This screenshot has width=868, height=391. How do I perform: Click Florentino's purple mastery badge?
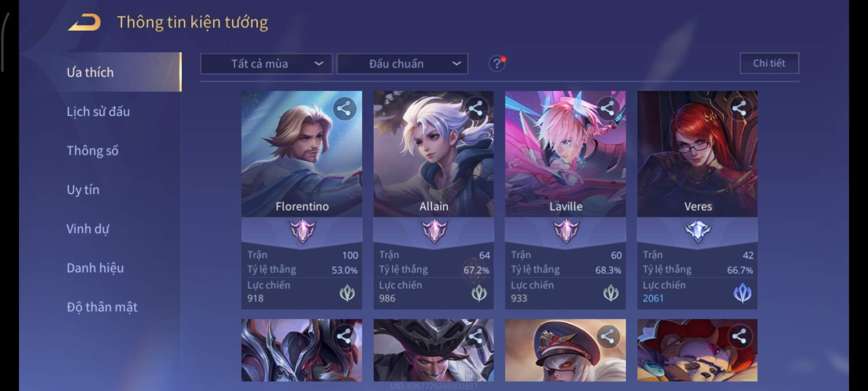pos(302,231)
